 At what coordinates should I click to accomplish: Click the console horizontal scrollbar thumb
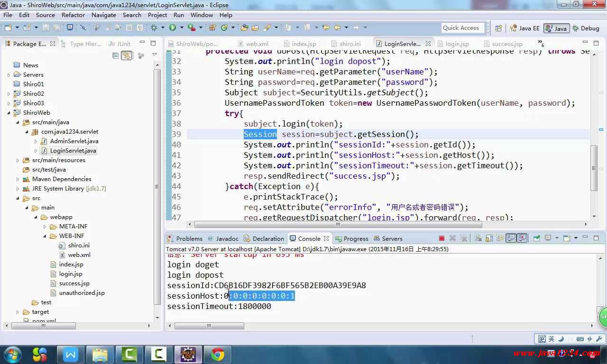coord(210,326)
